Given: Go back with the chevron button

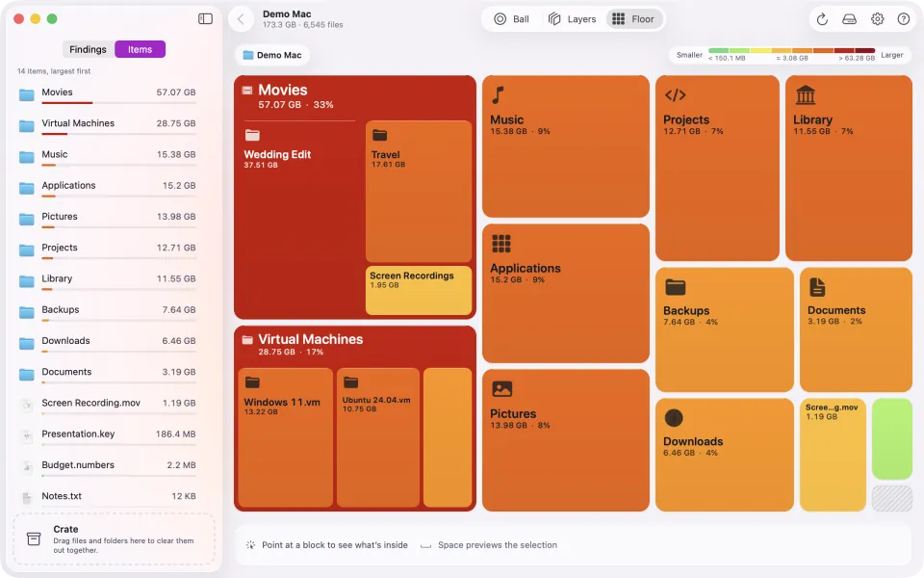Looking at the screenshot, I should coord(241,19).
